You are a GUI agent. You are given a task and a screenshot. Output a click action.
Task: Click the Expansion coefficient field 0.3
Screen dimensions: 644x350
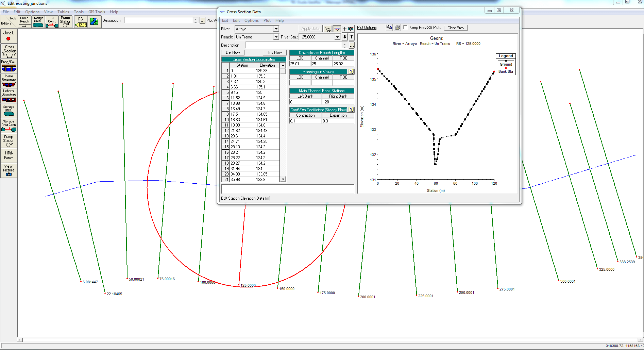point(338,121)
